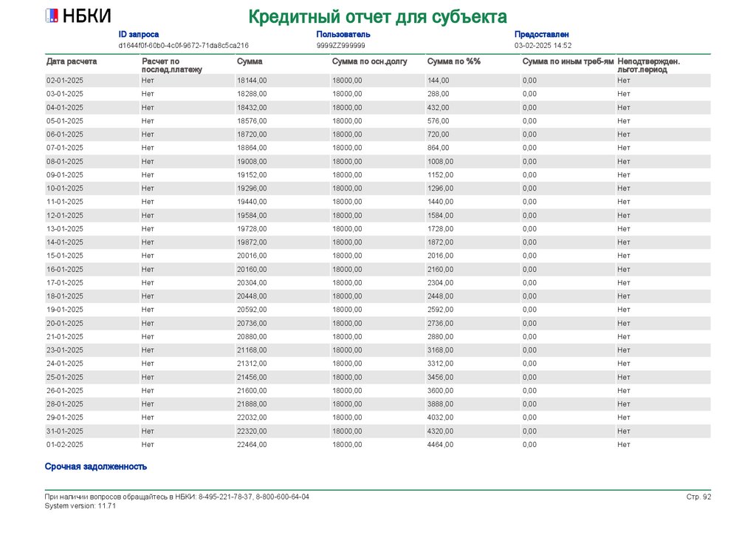
Task: Select interest amount 2160,00
Action: 440,270
